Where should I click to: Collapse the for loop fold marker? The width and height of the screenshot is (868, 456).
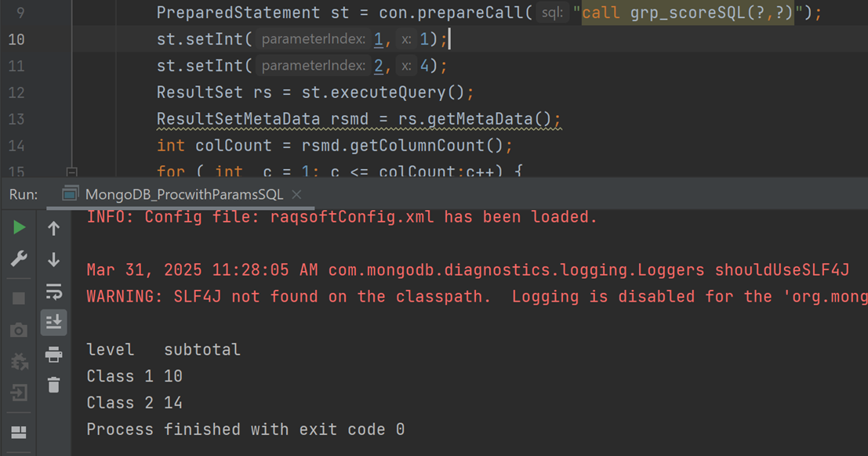71,172
